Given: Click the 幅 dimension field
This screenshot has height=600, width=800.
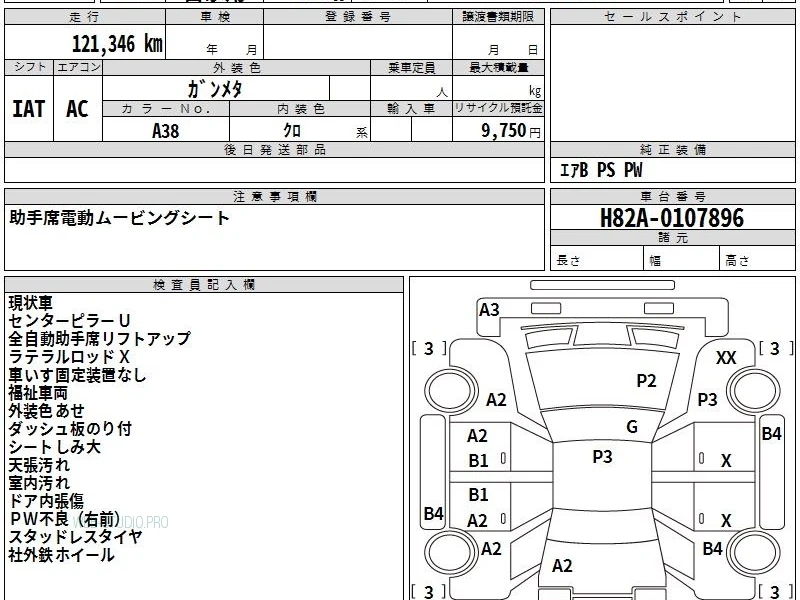Looking at the screenshot, I should tap(682, 259).
